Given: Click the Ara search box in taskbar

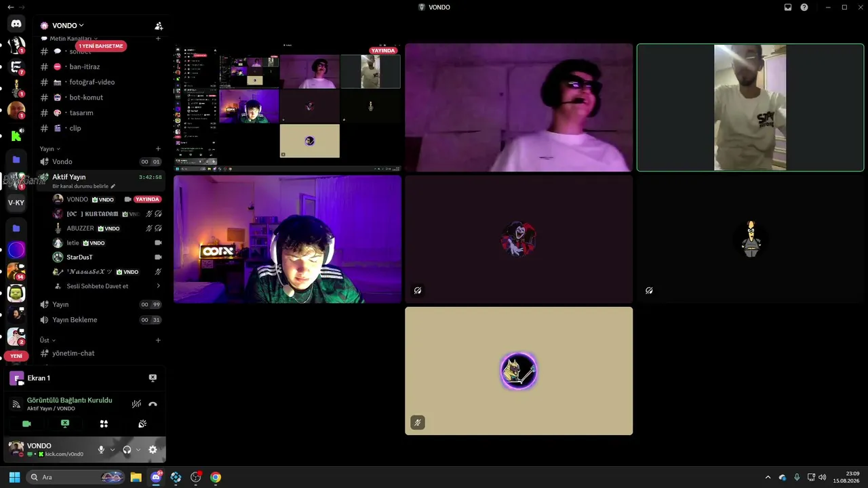Looking at the screenshot, I should coord(75,477).
